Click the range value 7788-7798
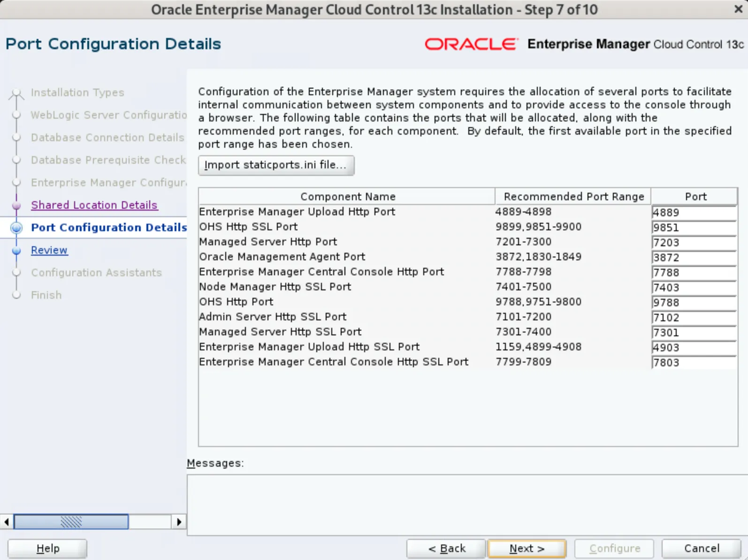The width and height of the screenshot is (748, 560). click(523, 272)
